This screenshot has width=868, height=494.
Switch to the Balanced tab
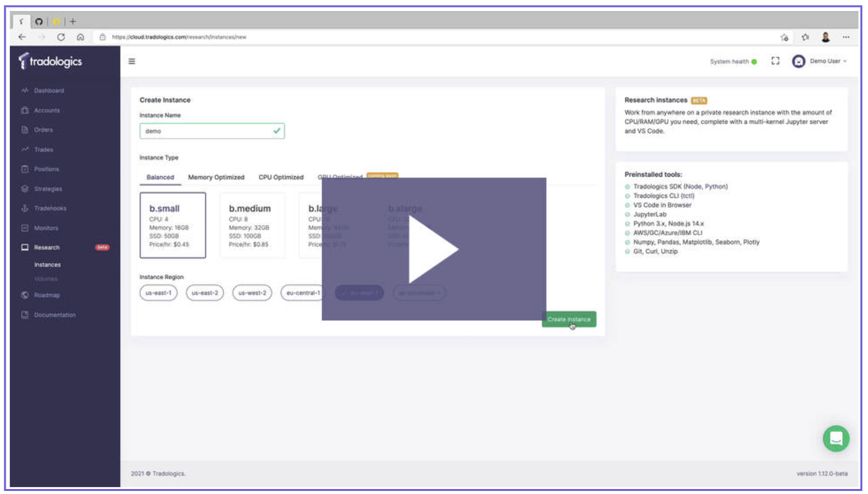[160, 177]
